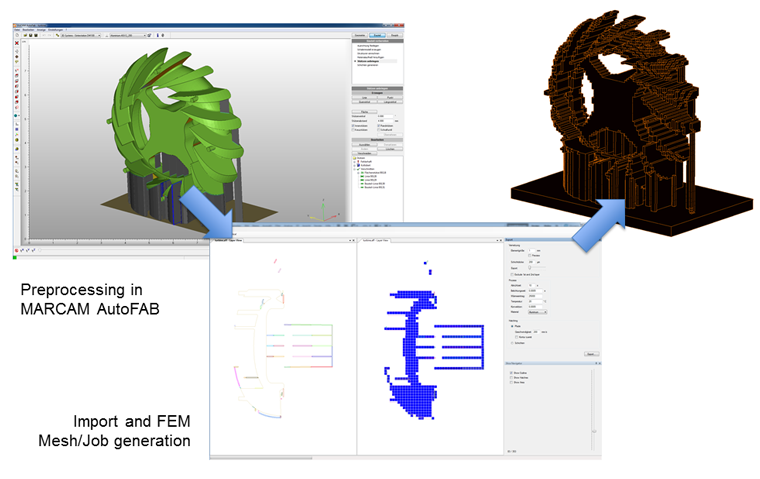Open the Anzeige menu in AutoFAB
This screenshot has height=479, width=760.
click(x=41, y=30)
